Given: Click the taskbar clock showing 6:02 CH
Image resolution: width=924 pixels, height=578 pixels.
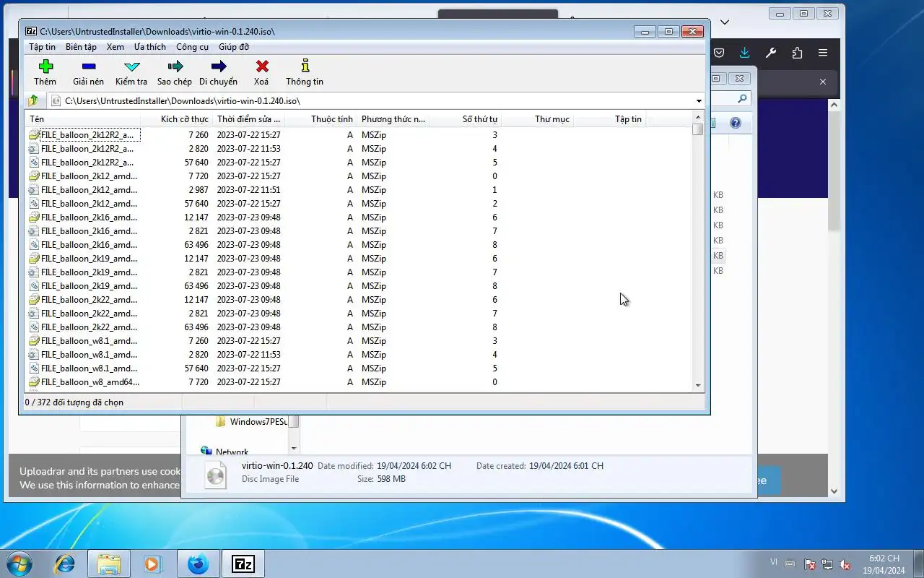Looking at the screenshot, I should coord(884,558).
